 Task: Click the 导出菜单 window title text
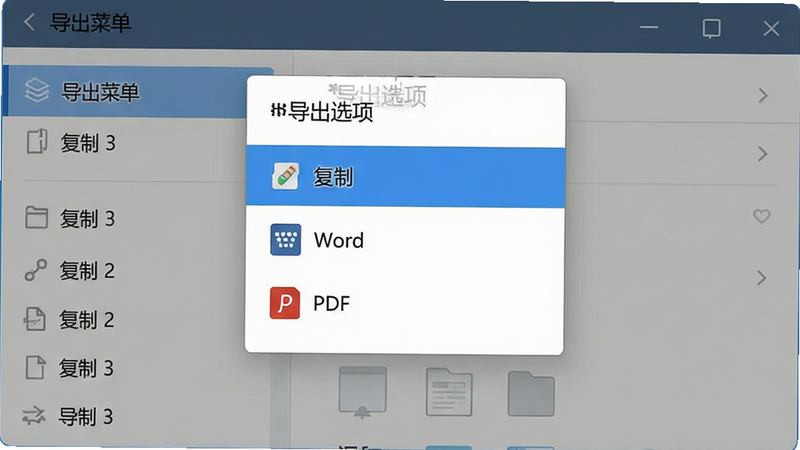tap(90, 23)
